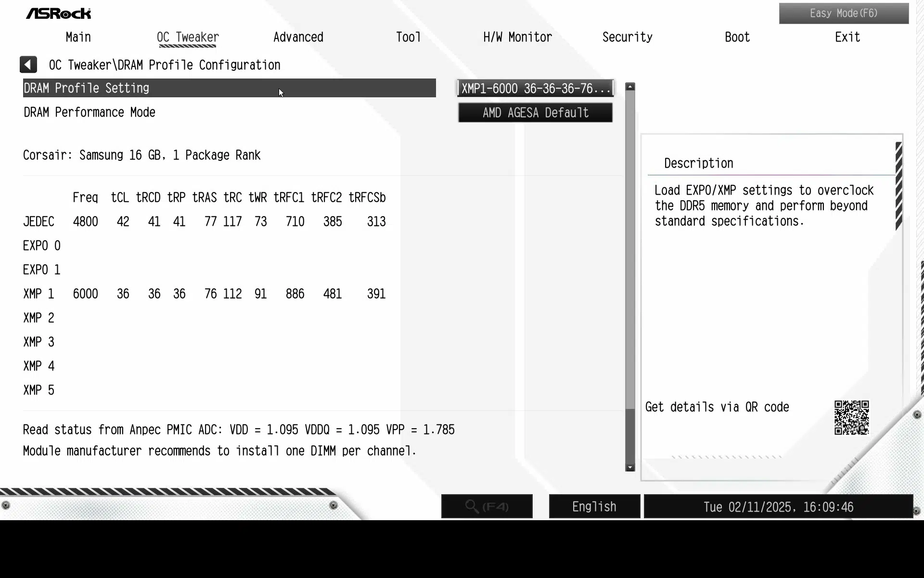The height and width of the screenshot is (578, 924).
Task: Switch to the Main tab
Action: pos(78,37)
